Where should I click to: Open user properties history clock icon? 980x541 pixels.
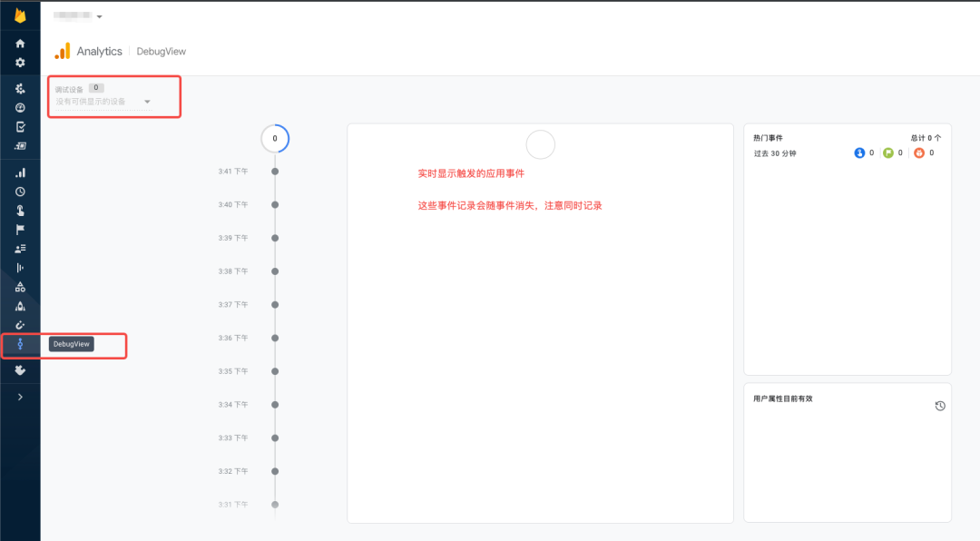pyautogui.click(x=940, y=406)
